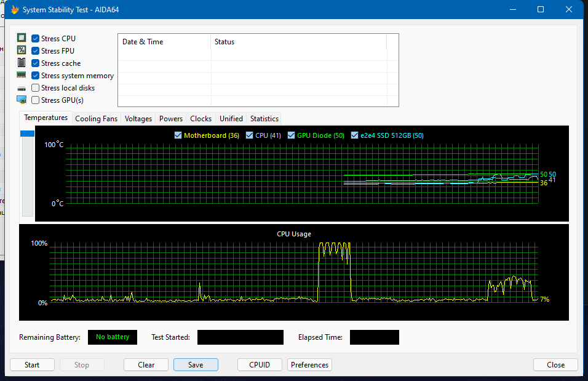Click the RAM module icon beside Stress system memory
This screenshot has height=381, width=588.
(22, 74)
